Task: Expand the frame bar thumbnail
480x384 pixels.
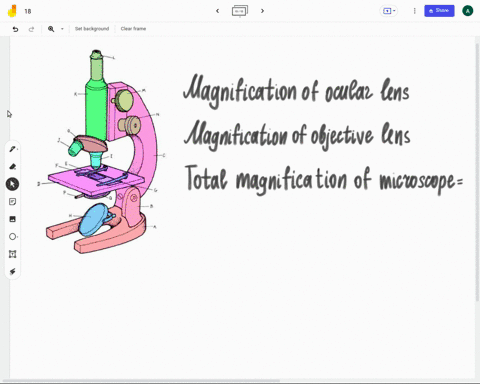Action: (240, 11)
